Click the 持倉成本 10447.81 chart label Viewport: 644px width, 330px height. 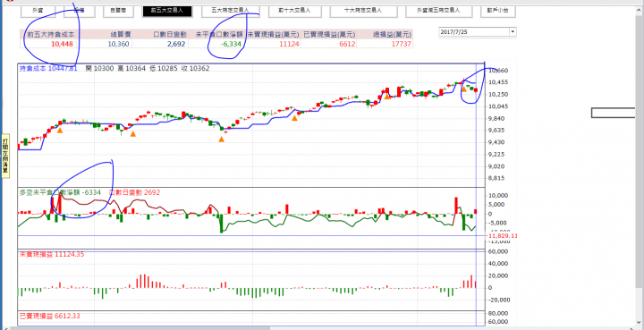[x=48, y=69]
